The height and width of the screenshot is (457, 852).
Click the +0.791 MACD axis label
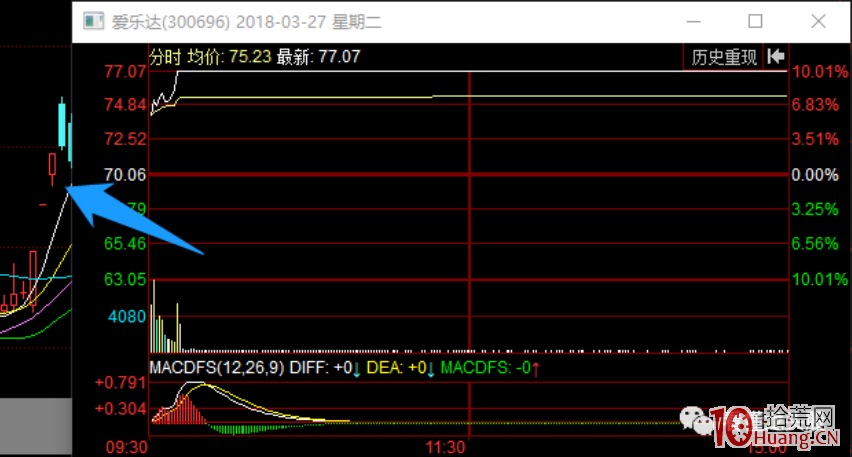121,383
